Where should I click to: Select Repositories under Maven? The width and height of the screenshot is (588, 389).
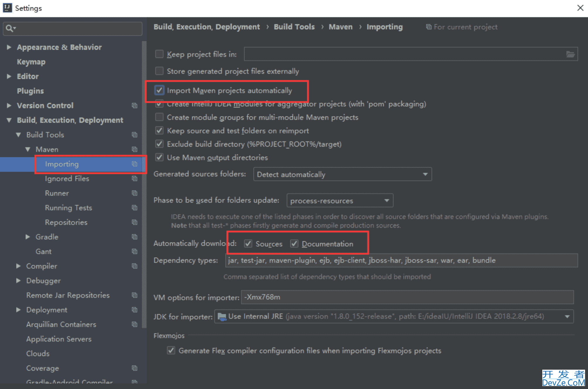coord(66,222)
